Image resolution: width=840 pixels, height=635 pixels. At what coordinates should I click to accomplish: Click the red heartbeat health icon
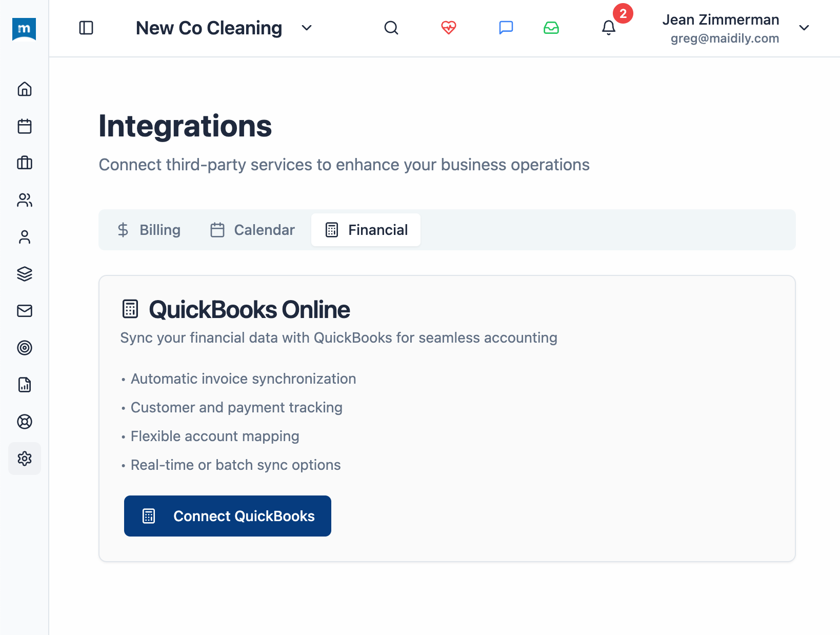coord(449,28)
